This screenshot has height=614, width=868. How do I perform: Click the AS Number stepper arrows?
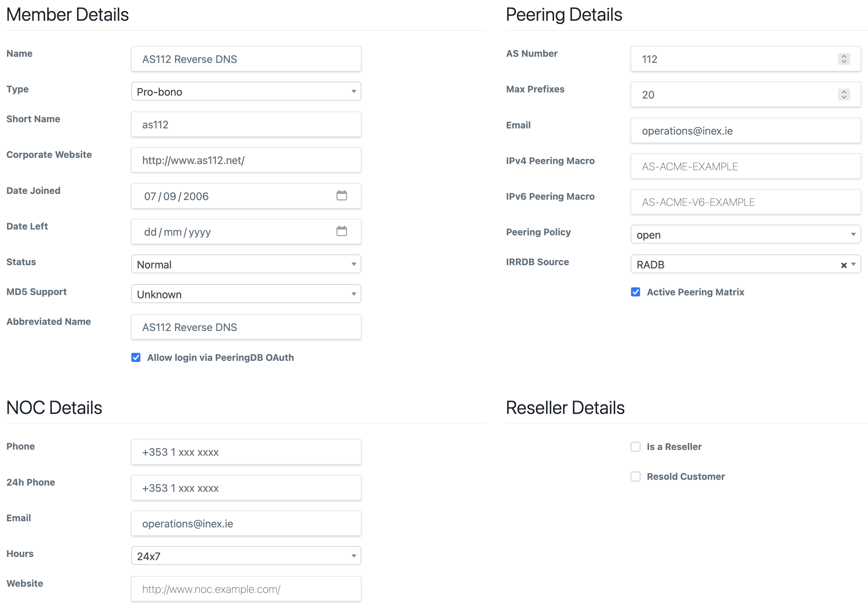pos(844,59)
